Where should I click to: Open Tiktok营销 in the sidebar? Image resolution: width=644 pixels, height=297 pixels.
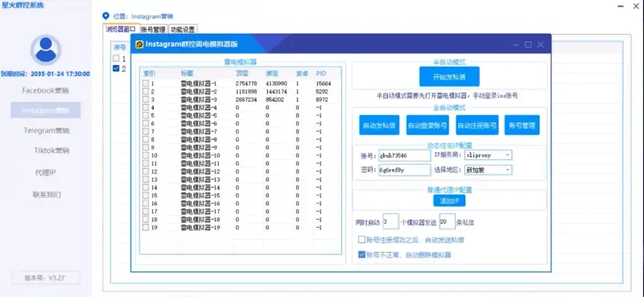pyautogui.click(x=52, y=151)
